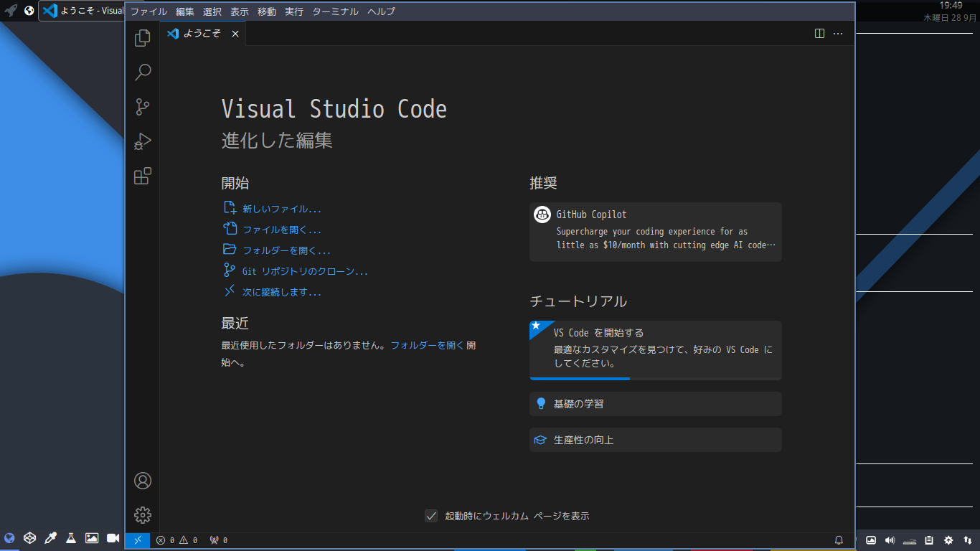The width and height of the screenshot is (980, 551).
Task: Open the CodePen cube icon in bottom dock
Action: pyautogui.click(x=29, y=538)
